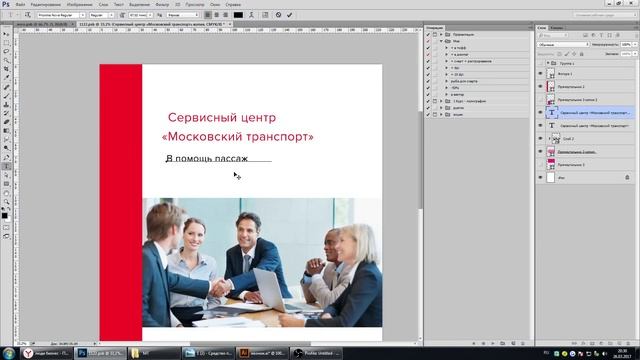Screen dimensions: 640x360
Task: Open the Изображение menu
Action: 79,4
